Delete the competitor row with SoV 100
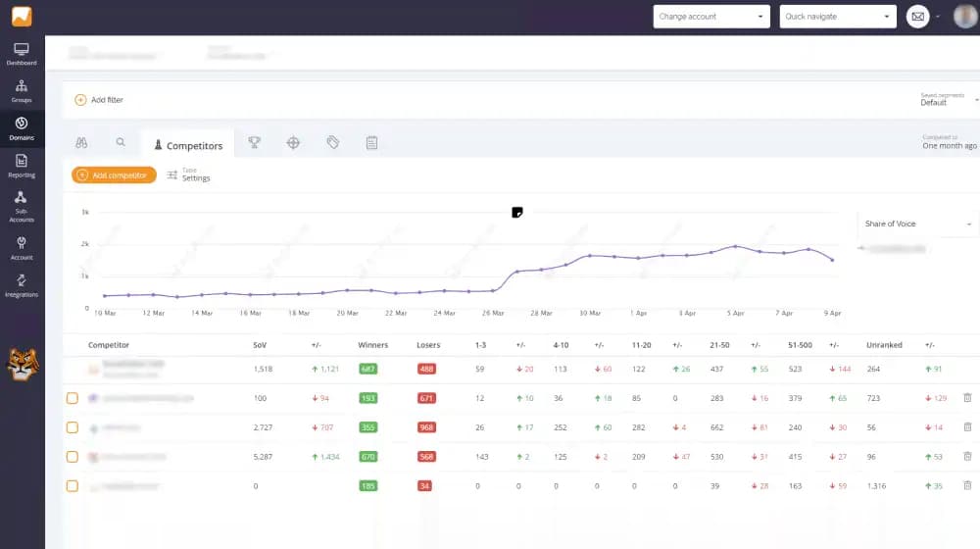The height and width of the screenshot is (549, 980). (x=967, y=398)
